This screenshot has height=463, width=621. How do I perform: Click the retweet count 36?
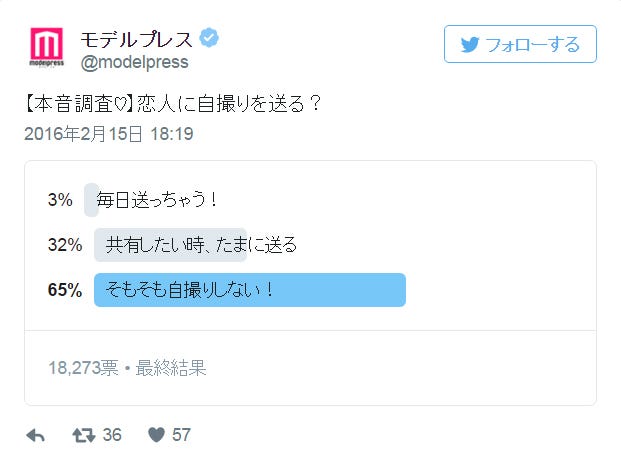pyautogui.click(x=112, y=435)
